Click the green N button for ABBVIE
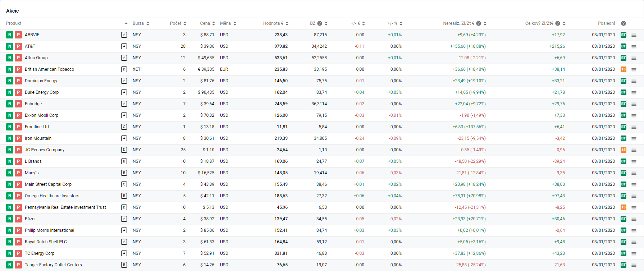 pyautogui.click(x=10, y=35)
